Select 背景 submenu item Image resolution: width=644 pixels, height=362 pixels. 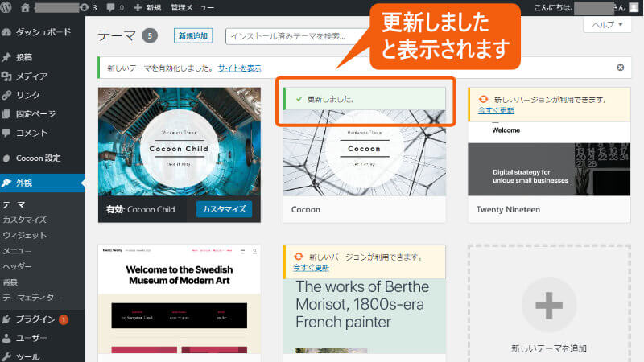click(x=10, y=282)
